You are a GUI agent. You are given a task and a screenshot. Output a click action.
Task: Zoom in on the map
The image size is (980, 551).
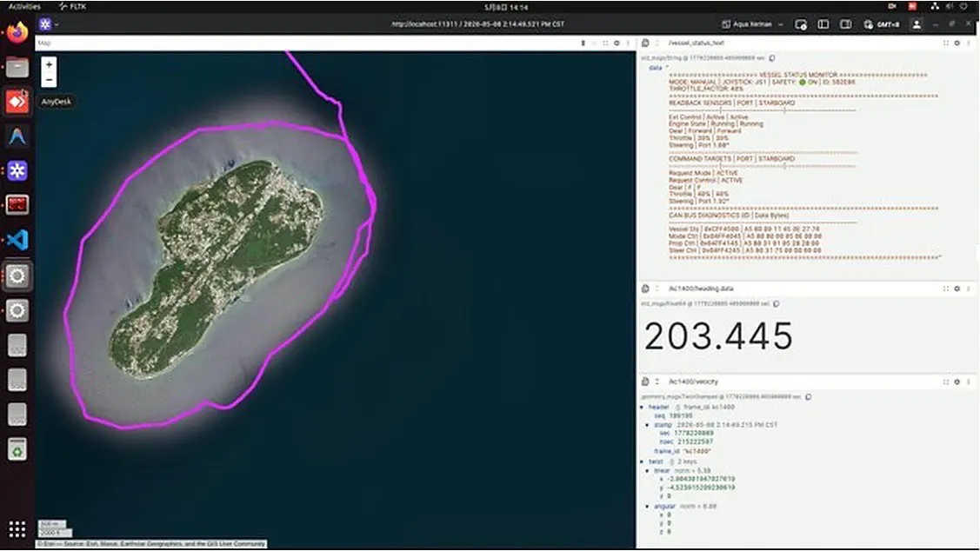coord(49,64)
